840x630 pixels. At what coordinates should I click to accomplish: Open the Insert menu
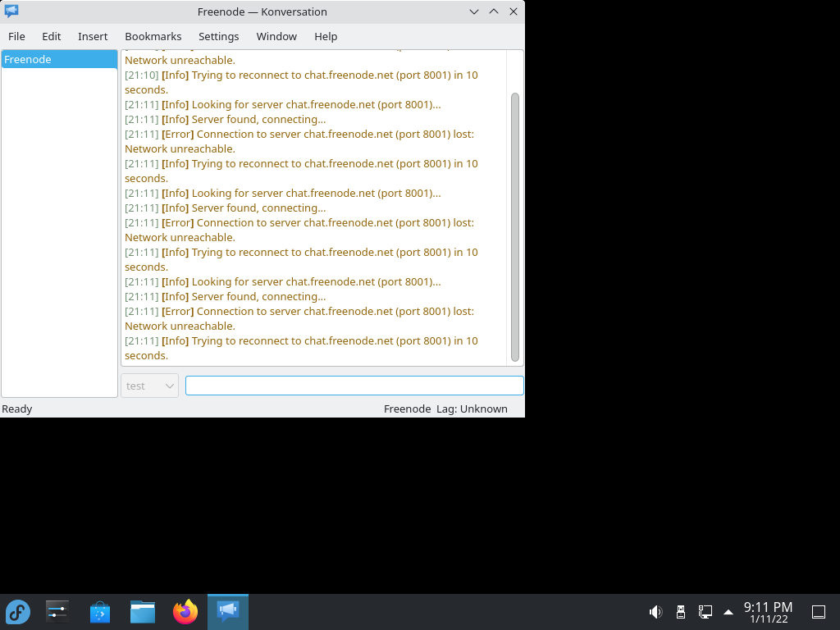point(93,36)
